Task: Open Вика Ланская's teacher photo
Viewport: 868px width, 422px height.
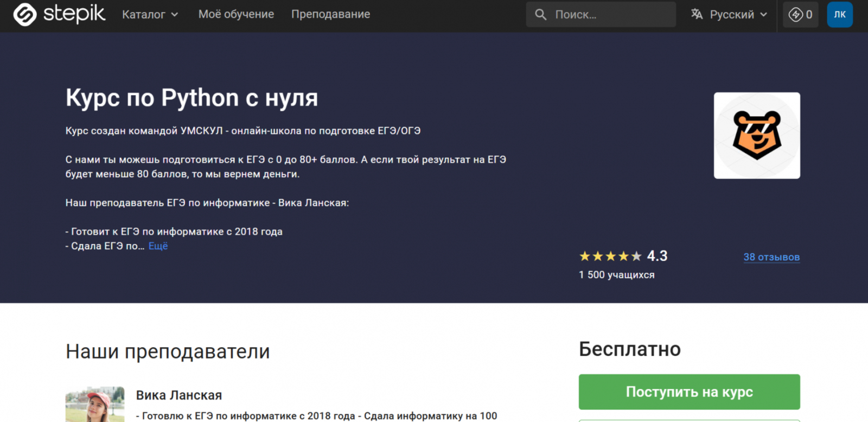Action: click(x=95, y=404)
